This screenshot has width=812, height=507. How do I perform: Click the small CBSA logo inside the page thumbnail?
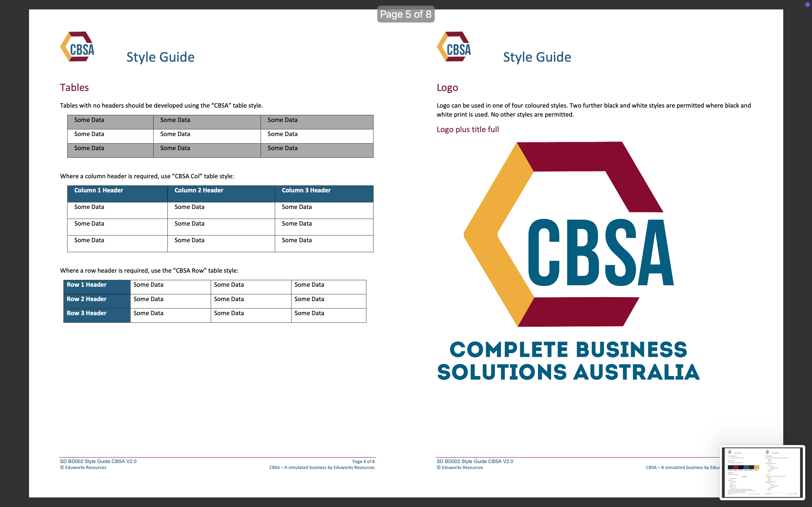[730, 452]
